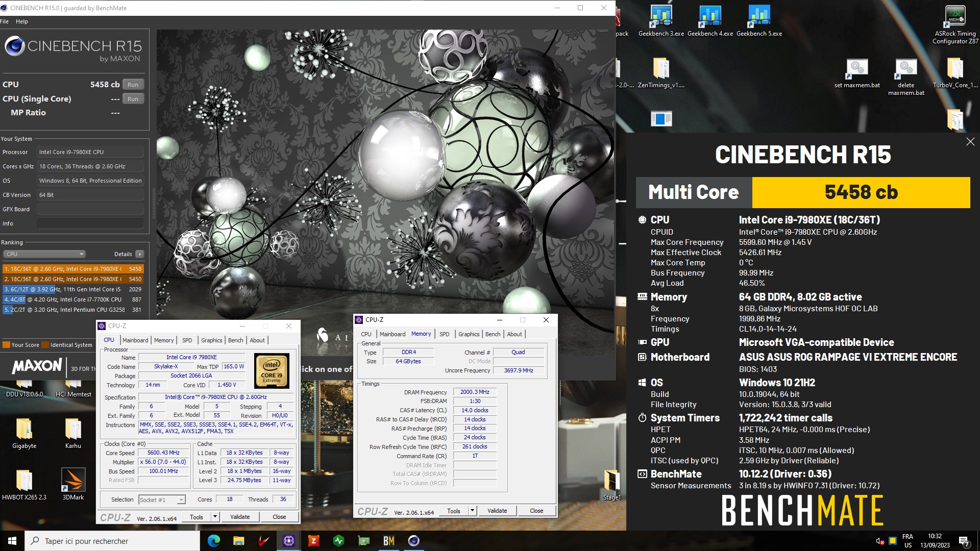Open the 3DMark desktop shortcut
This screenshot has height=551, width=980.
tap(73, 485)
